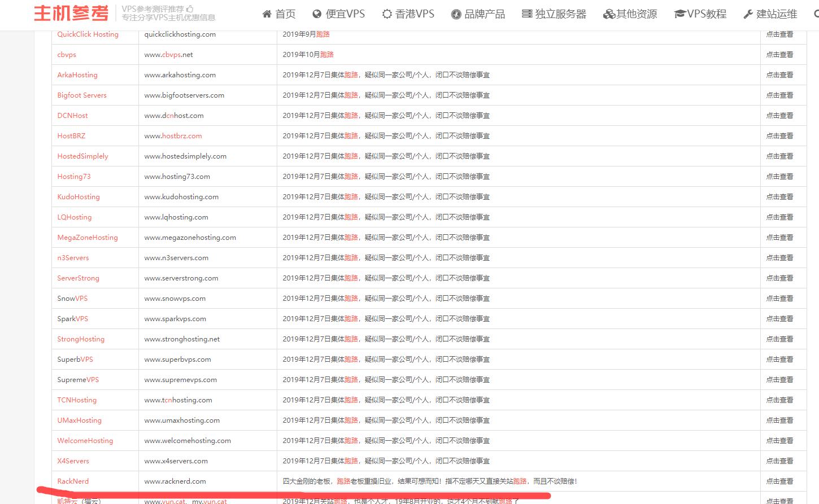Click 点击查看 in the SupremeVPS row
The height and width of the screenshot is (504, 819).
tap(779, 380)
